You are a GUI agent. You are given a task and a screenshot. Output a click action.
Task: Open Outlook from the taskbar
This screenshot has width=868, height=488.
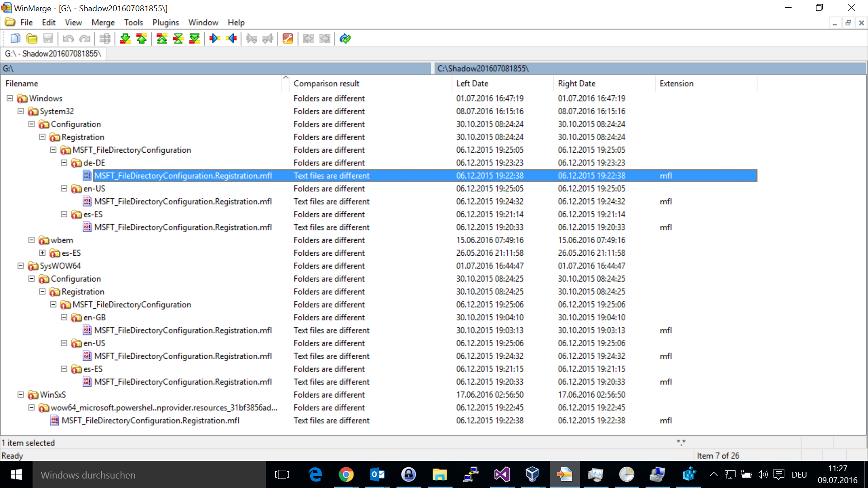377,474
